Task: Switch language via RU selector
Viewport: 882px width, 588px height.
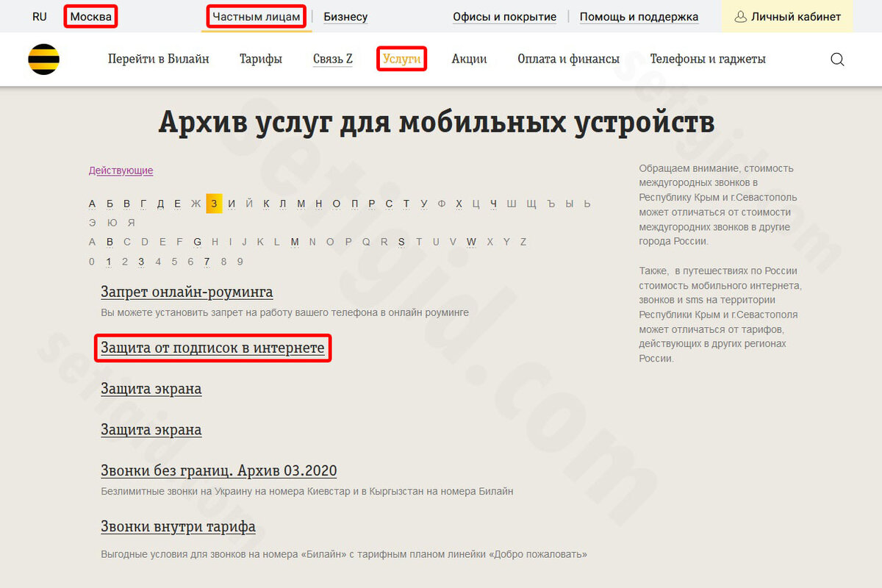Action: pos(40,16)
